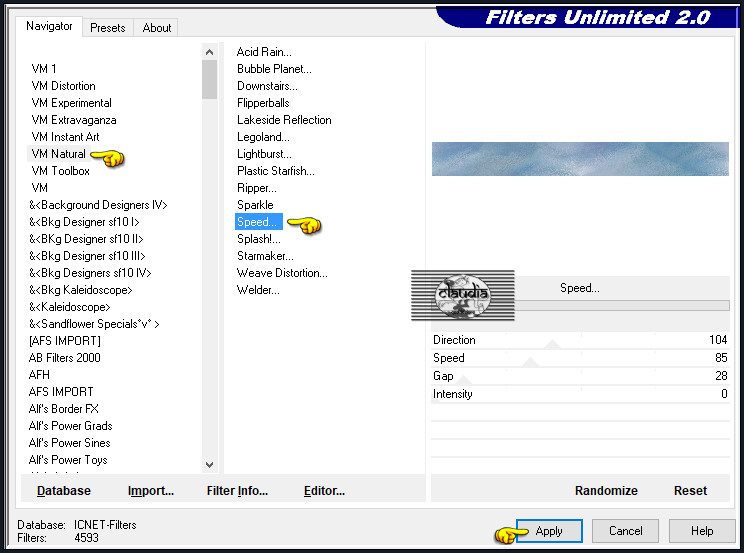
Task: Cancel the Filters Unlimited dialog
Action: point(625,531)
